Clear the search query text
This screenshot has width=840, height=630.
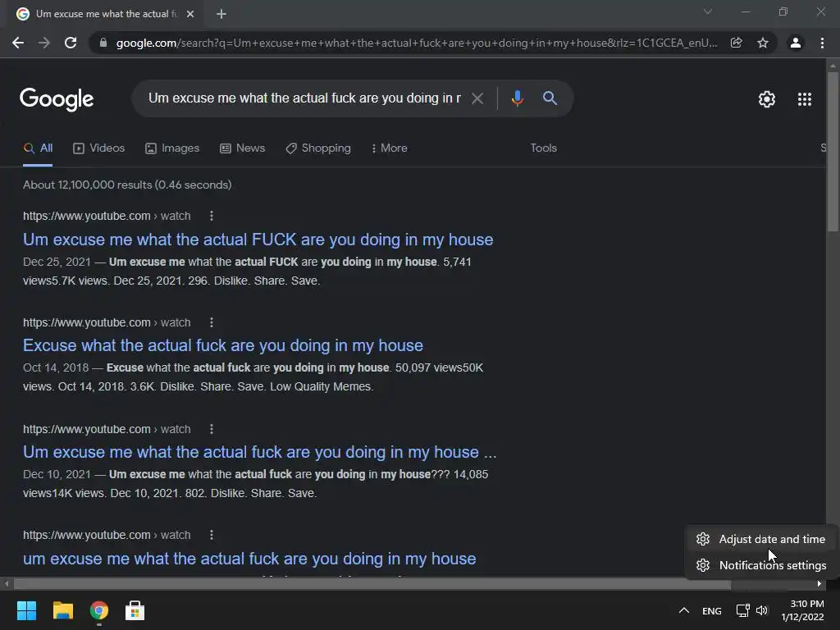click(477, 98)
